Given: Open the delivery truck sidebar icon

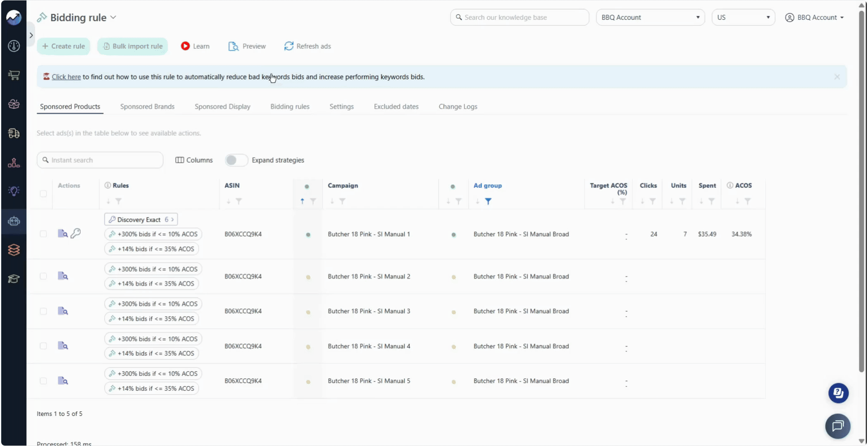Looking at the screenshot, I should (14, 133).
